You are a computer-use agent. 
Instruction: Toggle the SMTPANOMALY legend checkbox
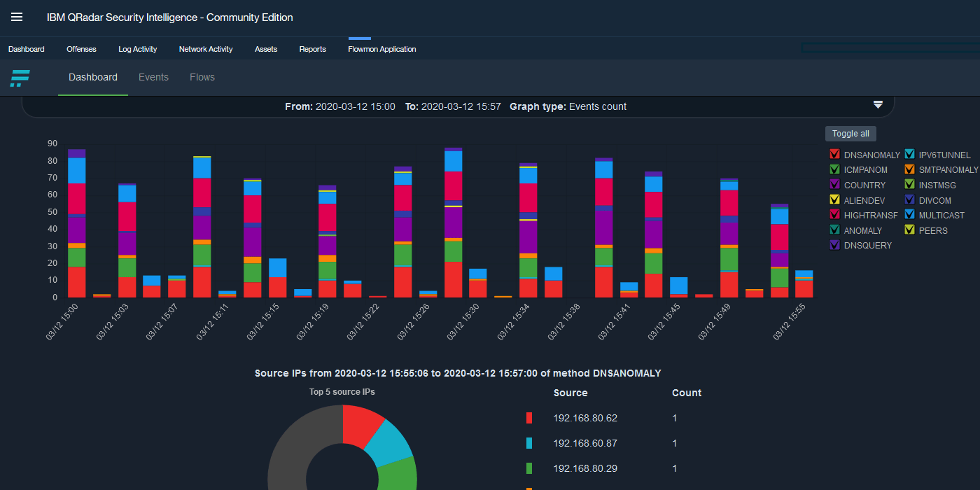tap(909, 170)
